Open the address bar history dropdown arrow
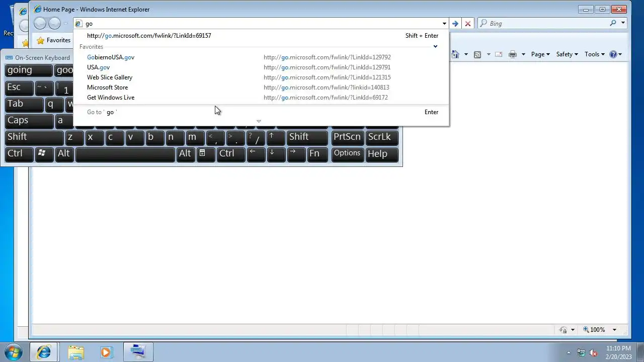The width and height of the screenshot is (644, 362). click(x=444, y=24)
